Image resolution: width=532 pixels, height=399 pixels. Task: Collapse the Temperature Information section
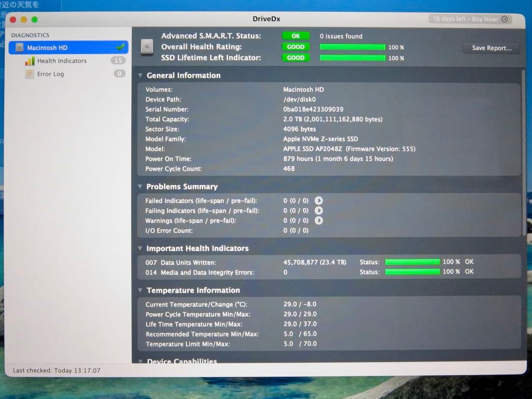(x=140, y=290)
